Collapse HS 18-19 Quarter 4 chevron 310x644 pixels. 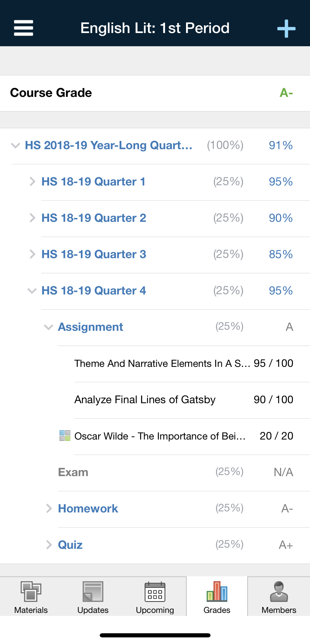point(32,291)
